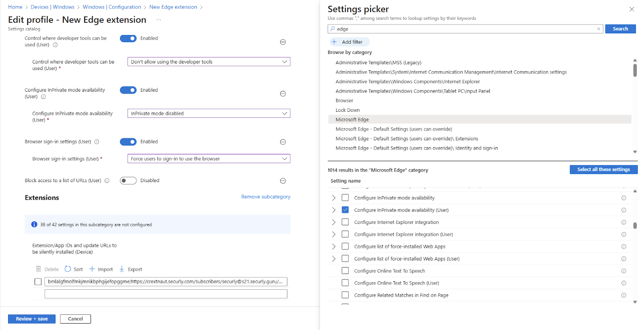Select the Microsoft Edge category
Image resolution: width=644 pixels, height=330 pixels.
tap(480, 119)
